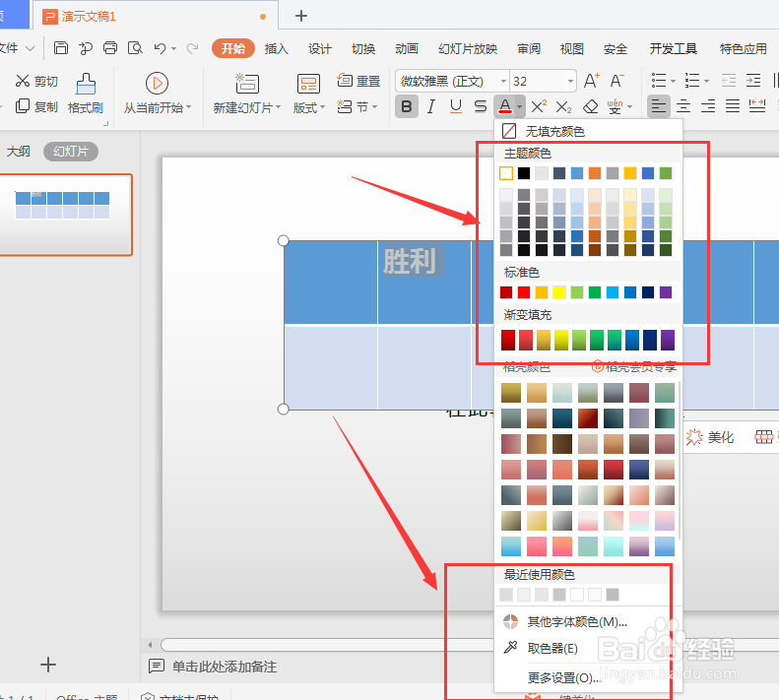The width and height of the screenshot is (779, 700).
Task: Pick standard red color swatch
Action: [x=524, y=292]
